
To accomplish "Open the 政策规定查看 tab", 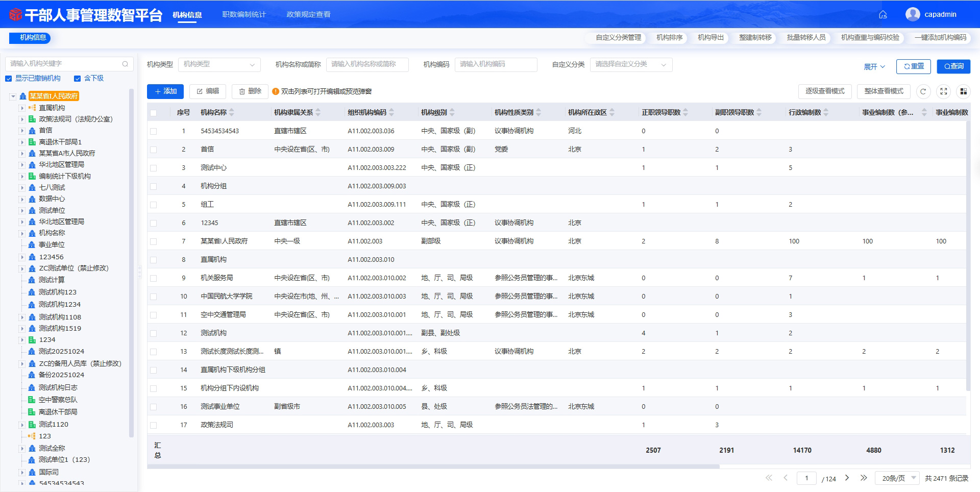I will click(x=308, y=14).
